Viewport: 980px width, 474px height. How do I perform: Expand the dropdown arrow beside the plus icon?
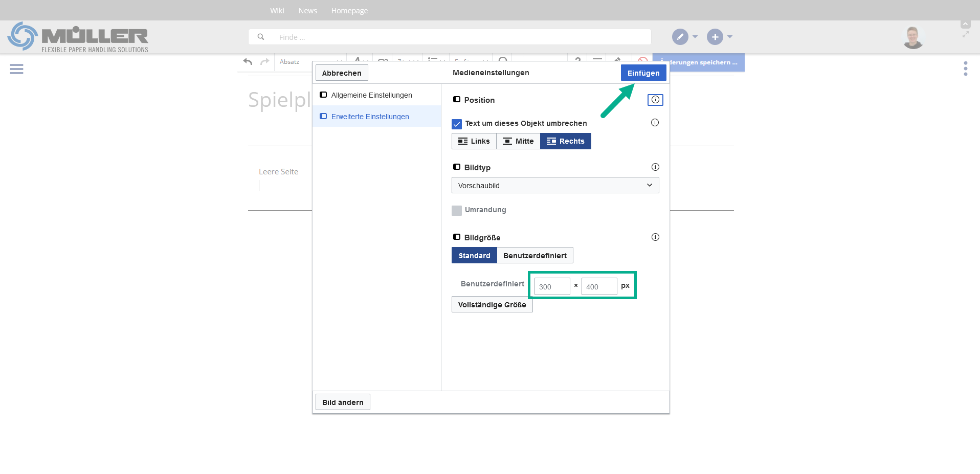[730, 37]
